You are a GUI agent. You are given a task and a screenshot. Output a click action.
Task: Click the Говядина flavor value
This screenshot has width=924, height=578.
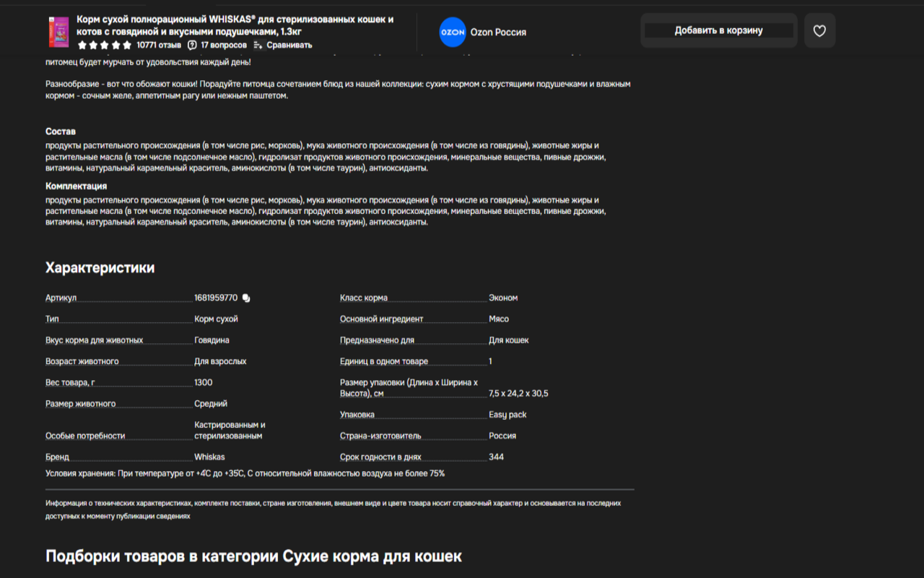click(x=212, y=340)
